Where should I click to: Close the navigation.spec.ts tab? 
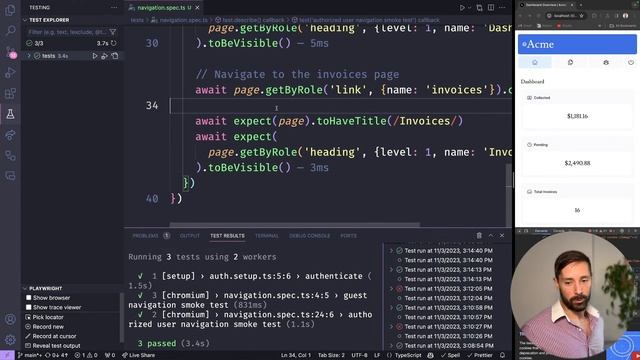198,8
